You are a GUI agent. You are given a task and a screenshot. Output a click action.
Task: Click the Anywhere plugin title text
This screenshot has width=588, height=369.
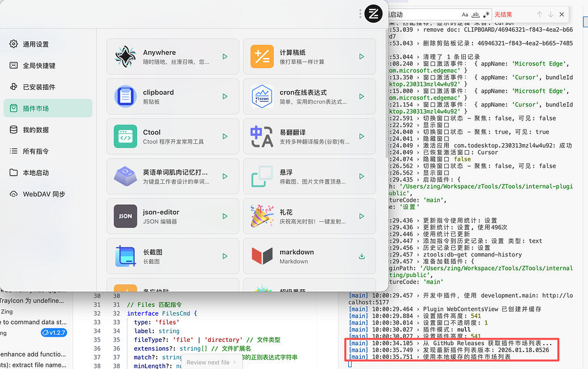[160, 52]
